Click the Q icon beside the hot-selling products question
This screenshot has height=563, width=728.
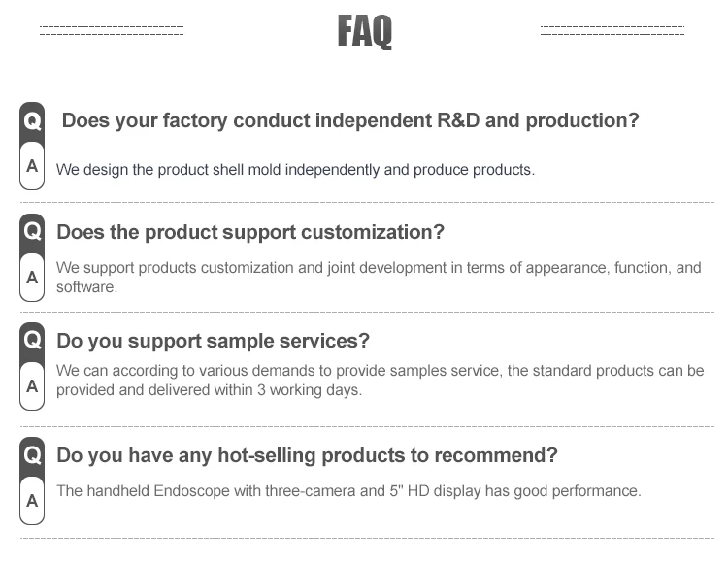32,455
